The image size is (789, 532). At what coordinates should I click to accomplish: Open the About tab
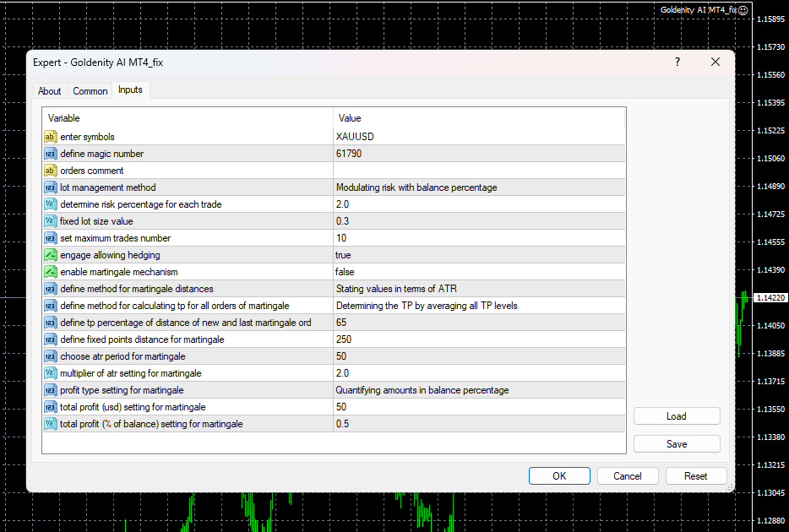(x=49, y=91)
